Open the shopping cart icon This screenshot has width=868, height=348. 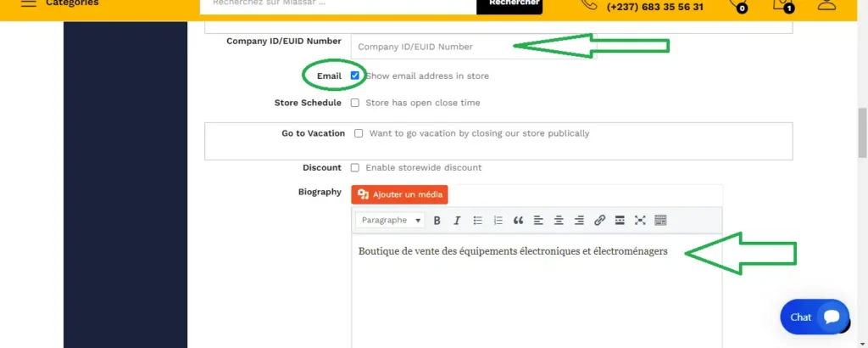coord(782,4)
